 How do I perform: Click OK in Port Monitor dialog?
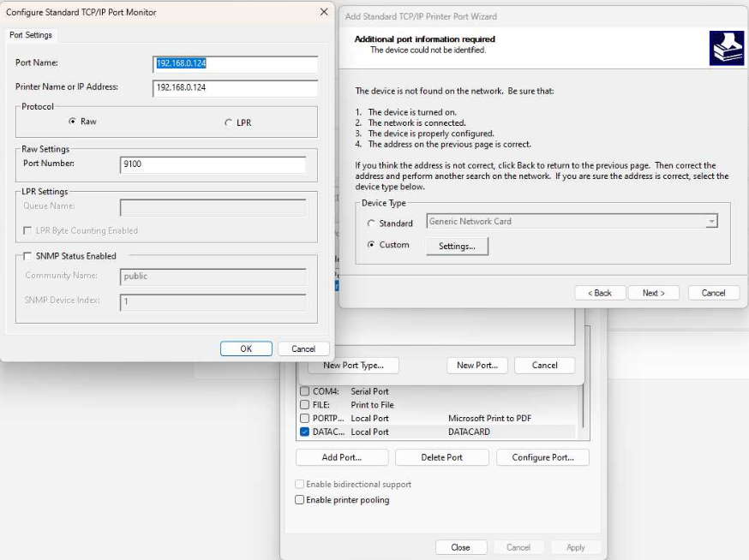pos(246,349)
